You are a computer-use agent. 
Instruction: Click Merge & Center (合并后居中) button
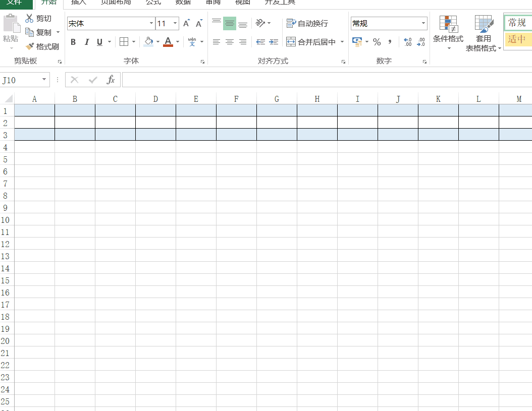[311, 42]
